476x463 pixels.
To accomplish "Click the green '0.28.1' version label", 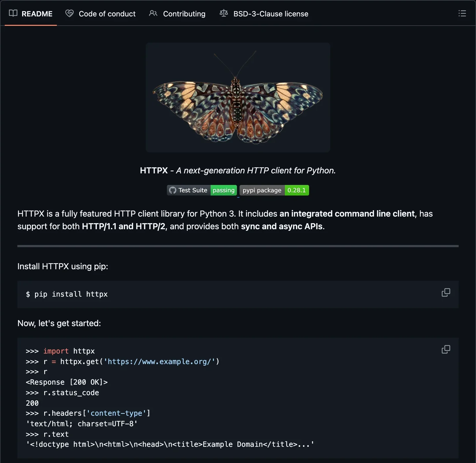I will 297,190.
